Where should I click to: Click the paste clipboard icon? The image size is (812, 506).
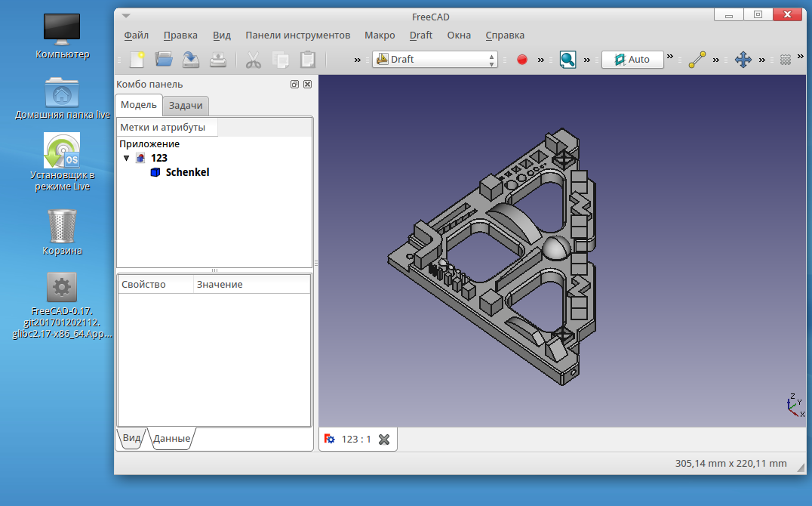[x=308, y=60]
